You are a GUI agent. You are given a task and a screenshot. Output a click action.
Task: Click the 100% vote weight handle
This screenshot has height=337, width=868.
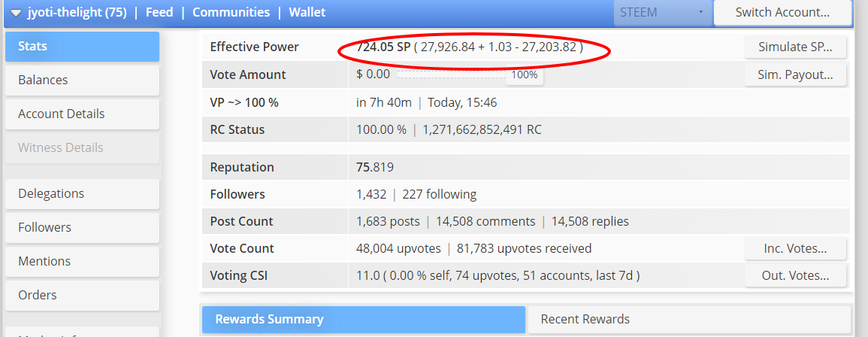click(x=524, y=74)
